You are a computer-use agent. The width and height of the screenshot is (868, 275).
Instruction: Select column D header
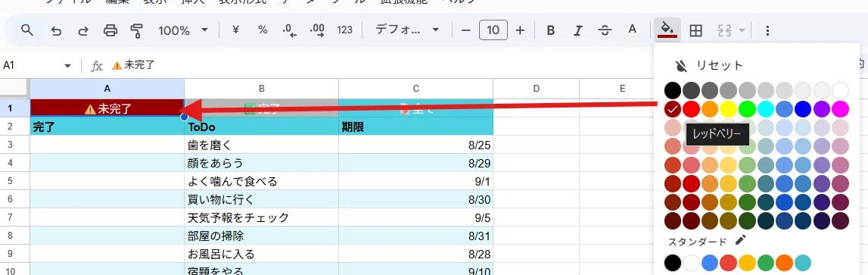point(536,89)
